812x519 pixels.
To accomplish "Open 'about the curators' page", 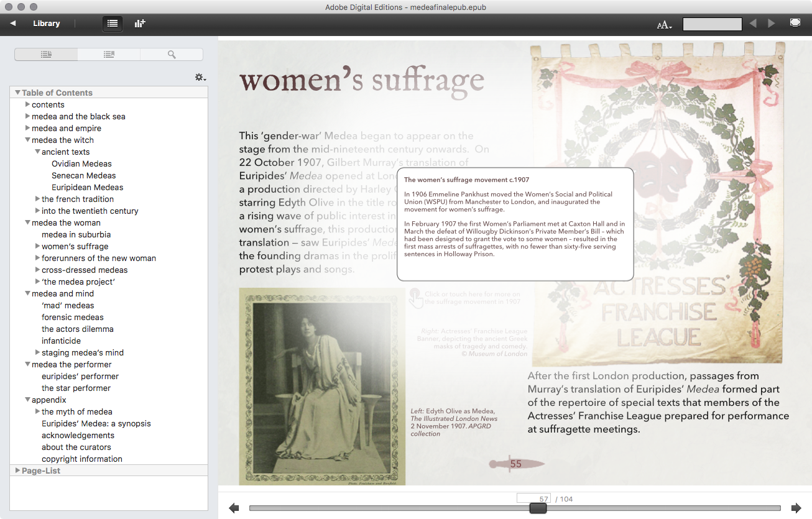I will pos(76,447).
